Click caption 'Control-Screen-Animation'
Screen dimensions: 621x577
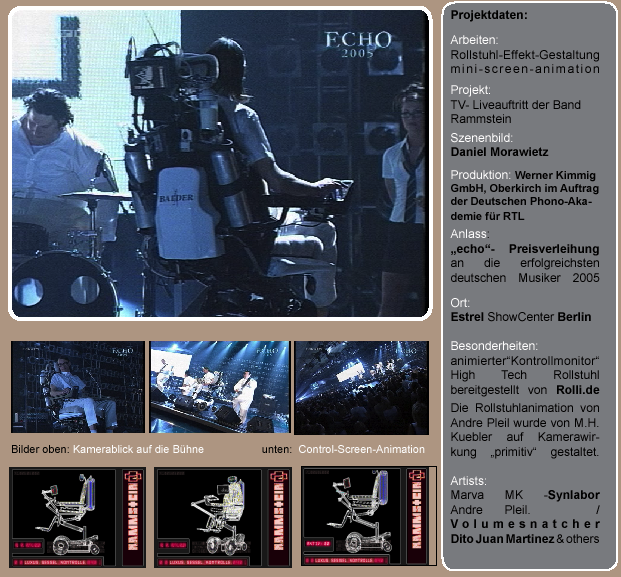click(361, 449)
